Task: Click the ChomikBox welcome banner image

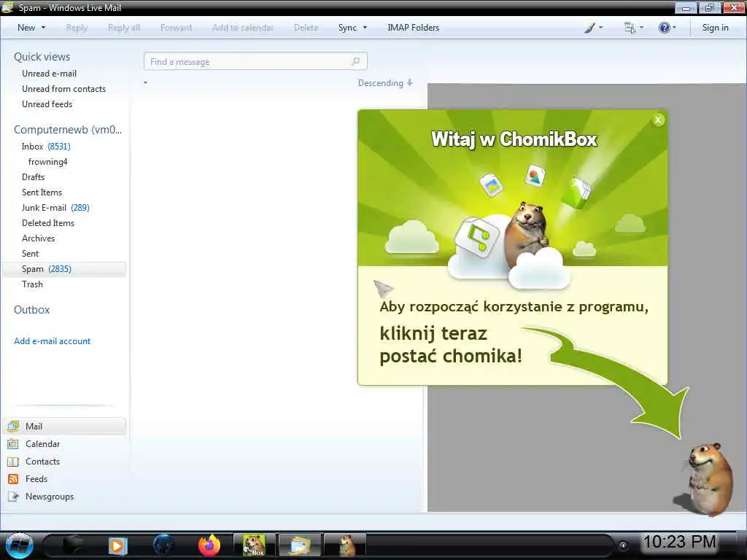Action: (513, 188)
